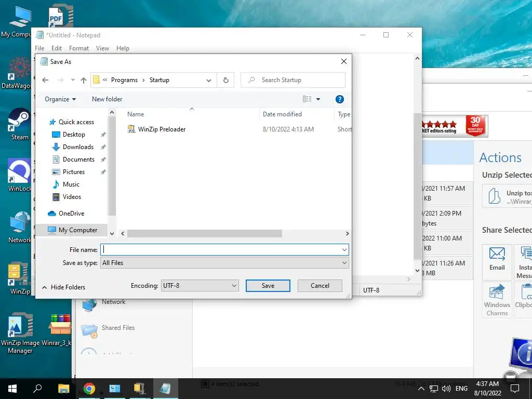This screenshot has width=532, height=399.
Task: Refresh the Startup folder listing
Action: [x=226, y=80]
